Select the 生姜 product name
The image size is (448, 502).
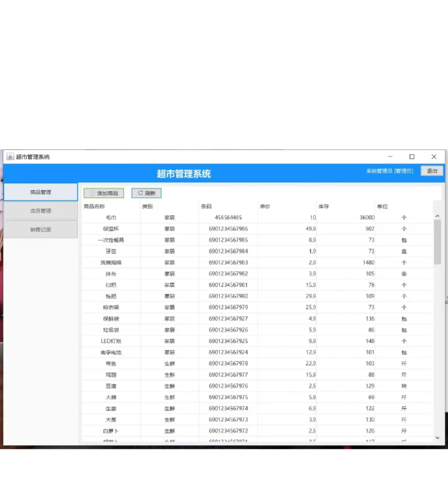point(111,408)
